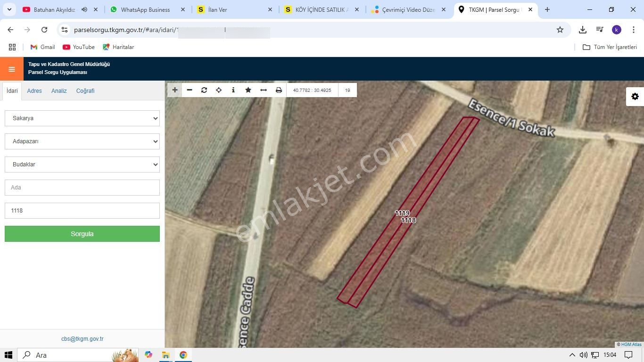Expand the Budaklar neighborhood dropdown
Image resolution: width=644 pixels, height=362 pixels.
[x=82, y=165]
